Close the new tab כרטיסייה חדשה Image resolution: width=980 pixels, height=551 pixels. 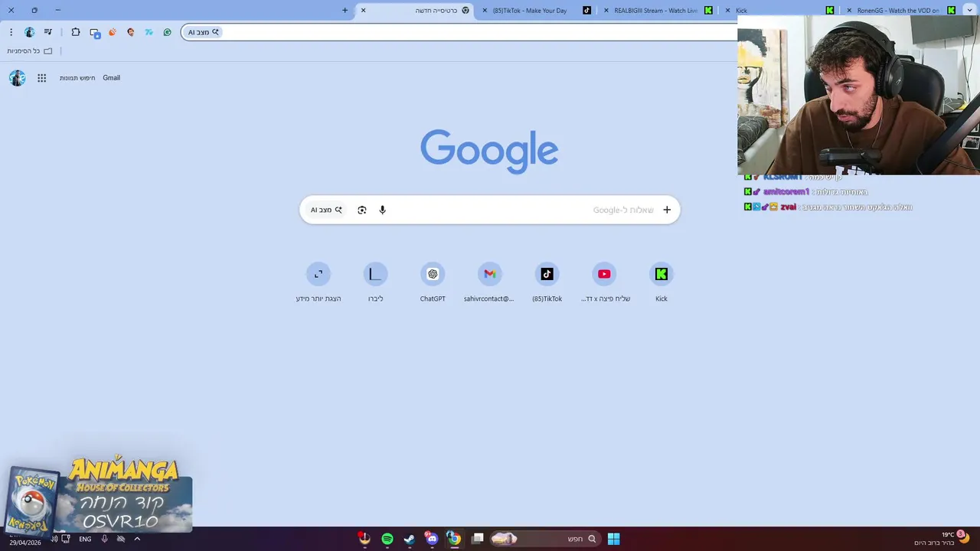[x=363, y=11]
